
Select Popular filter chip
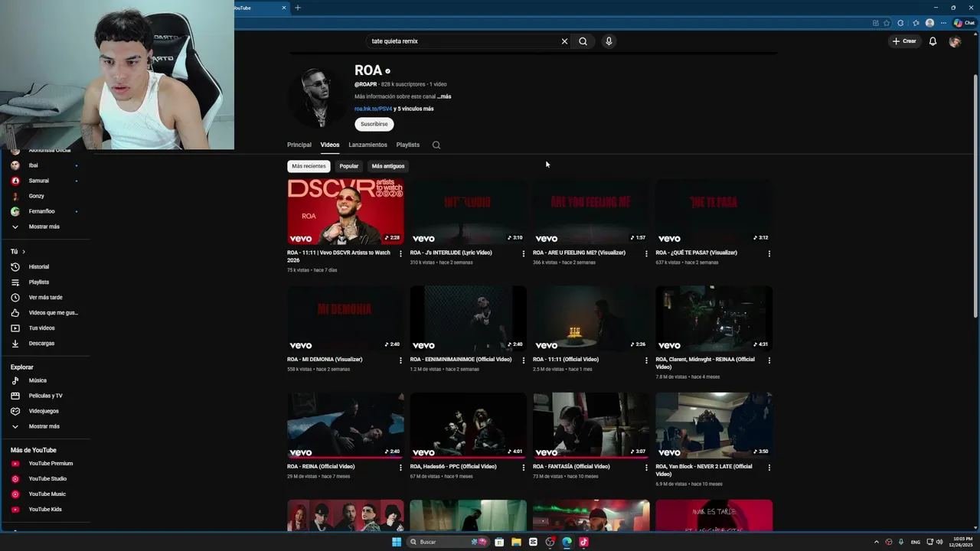(349, 166)
